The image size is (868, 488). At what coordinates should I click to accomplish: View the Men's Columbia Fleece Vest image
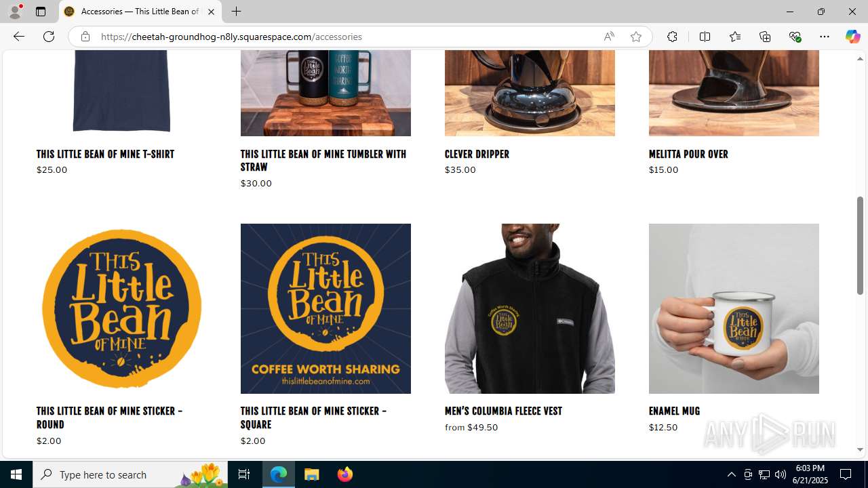click(x=530, y=308)
